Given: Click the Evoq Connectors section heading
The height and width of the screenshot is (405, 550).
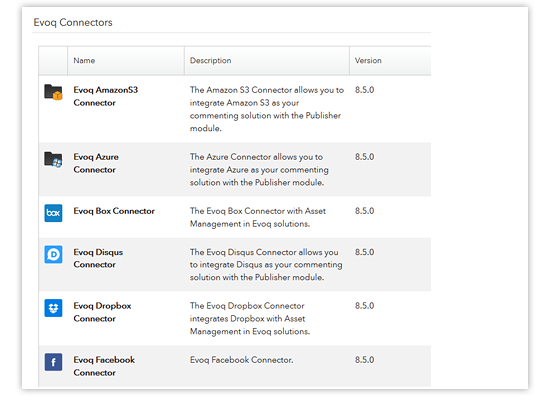Looking at the screenshot, I should click(73, 22).
